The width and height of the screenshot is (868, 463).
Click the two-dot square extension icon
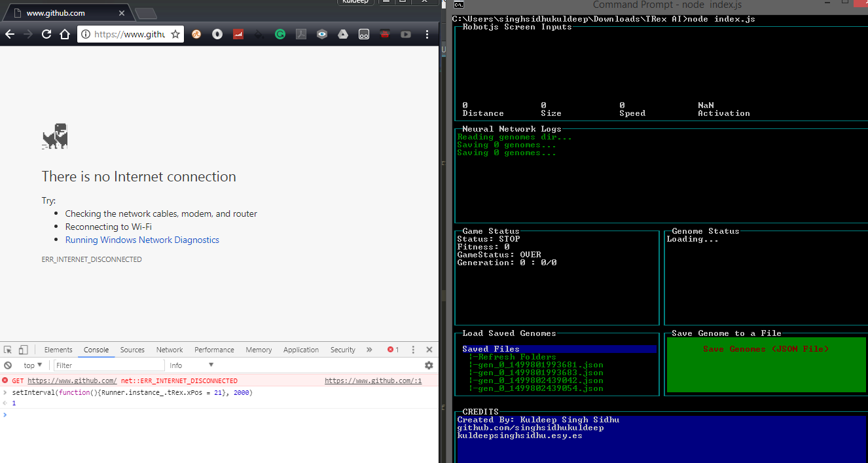point(364,34)
